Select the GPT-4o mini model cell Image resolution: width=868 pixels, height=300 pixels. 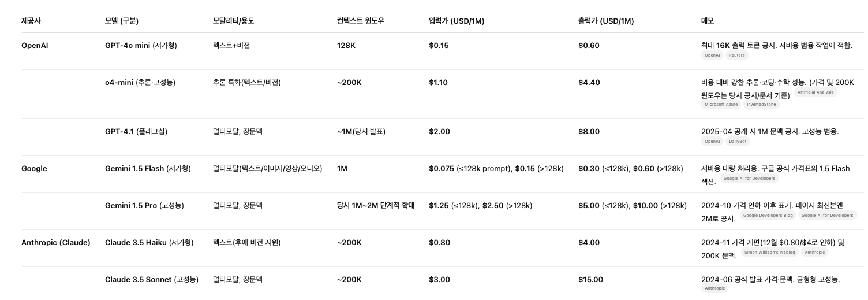[141, 46]
